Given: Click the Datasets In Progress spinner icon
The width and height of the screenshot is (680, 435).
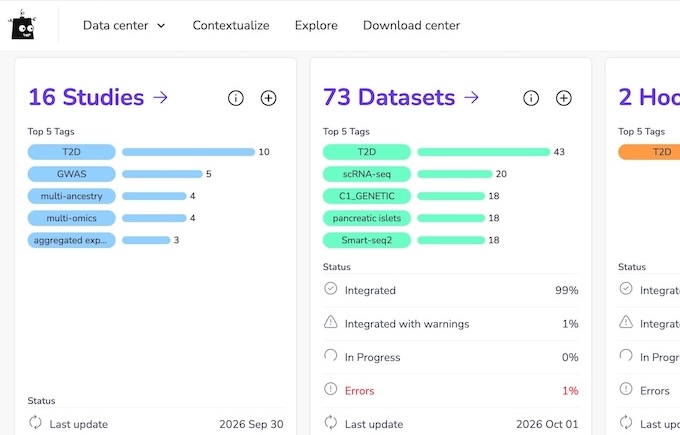Looking at the screenshot, I should 330,355.
